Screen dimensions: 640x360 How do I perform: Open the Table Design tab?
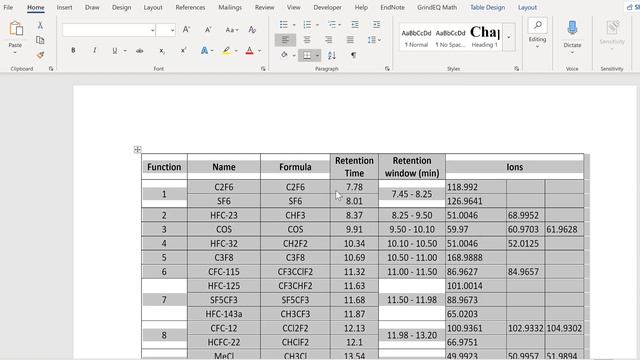pos(487,7)
